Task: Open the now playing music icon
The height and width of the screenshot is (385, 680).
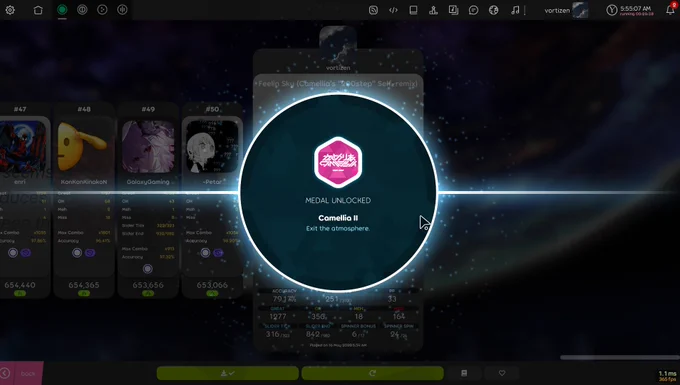Action: [x=515, y=10]
